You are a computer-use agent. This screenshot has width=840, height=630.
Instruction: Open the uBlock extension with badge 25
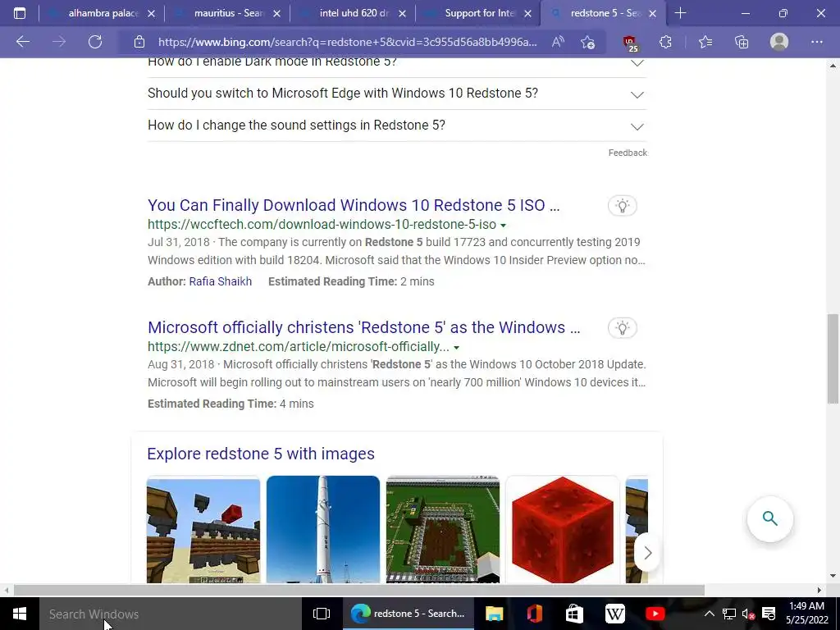point(630,43)
